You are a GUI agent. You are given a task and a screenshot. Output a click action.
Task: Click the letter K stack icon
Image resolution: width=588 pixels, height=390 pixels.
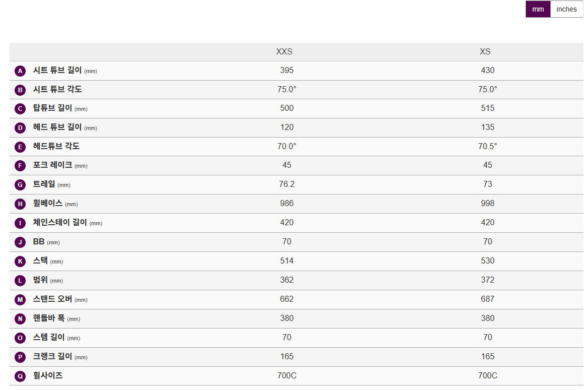click(20, 262)
